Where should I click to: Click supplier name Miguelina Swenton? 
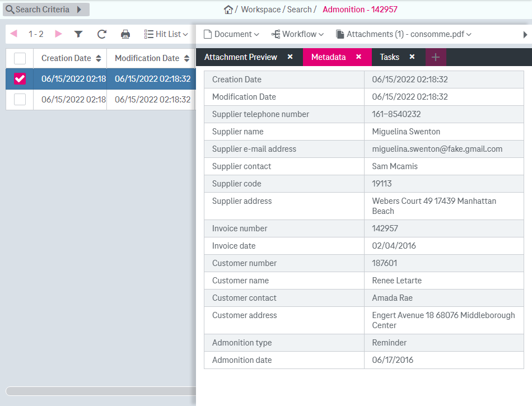coord(406,132)
